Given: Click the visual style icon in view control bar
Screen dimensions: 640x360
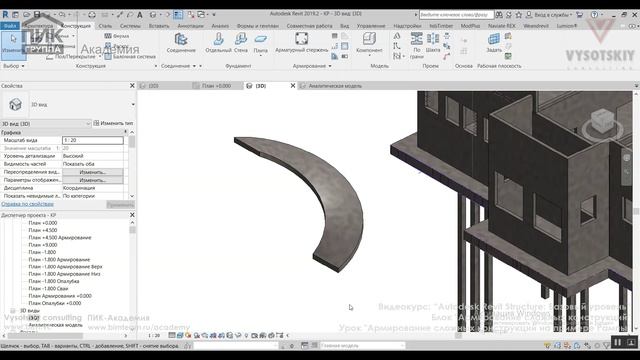Looking at the screenshot, I should 180,335.
